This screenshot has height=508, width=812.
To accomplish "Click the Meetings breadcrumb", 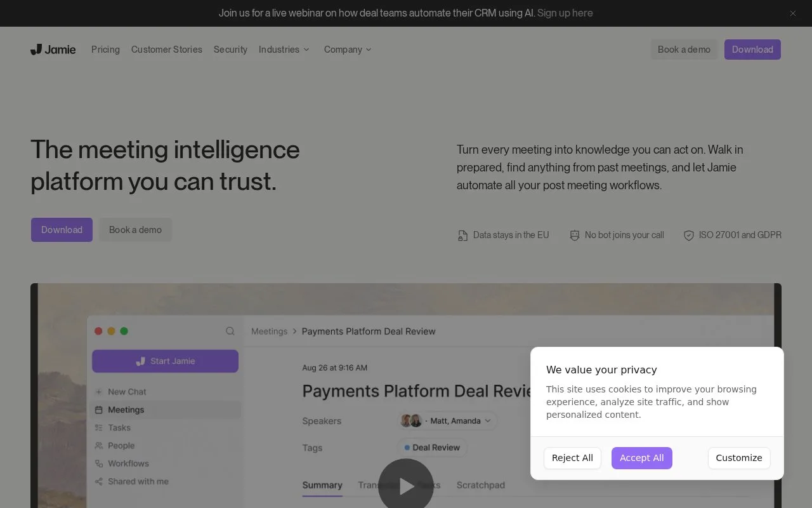I will [x=269, y=331].
